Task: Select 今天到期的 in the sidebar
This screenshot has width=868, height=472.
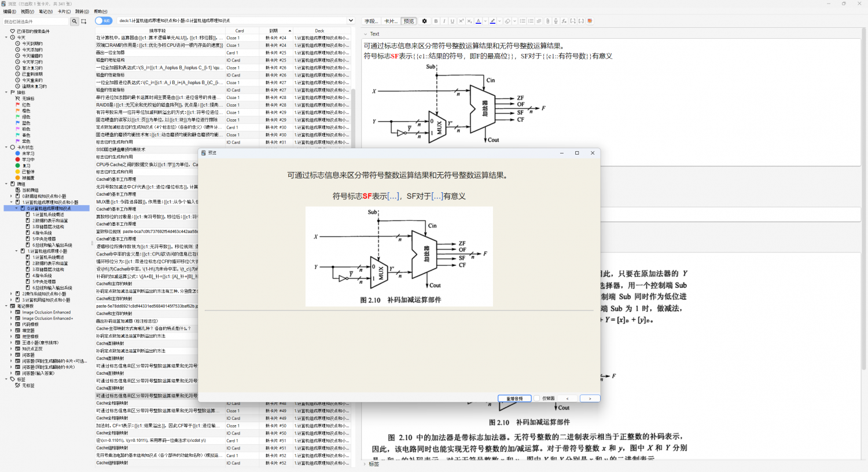Action: (32, 43)
